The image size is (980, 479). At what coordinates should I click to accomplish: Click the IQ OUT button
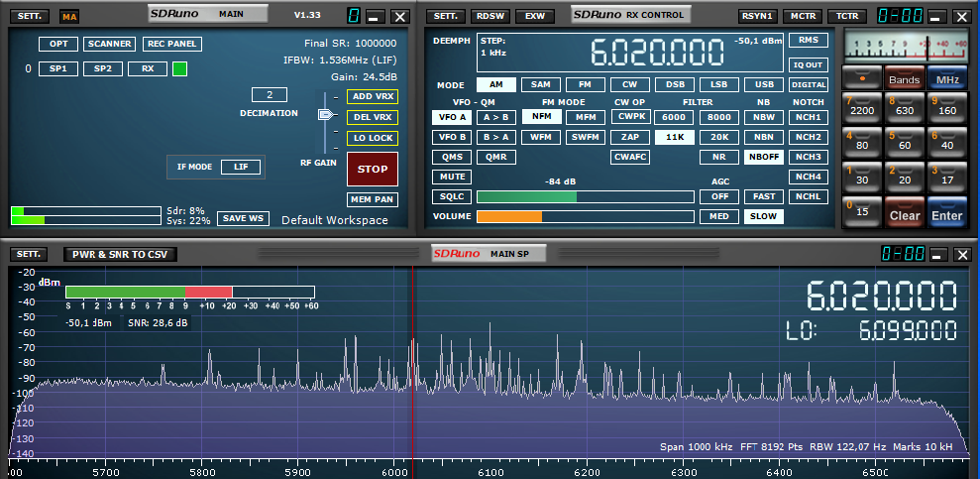809,64
